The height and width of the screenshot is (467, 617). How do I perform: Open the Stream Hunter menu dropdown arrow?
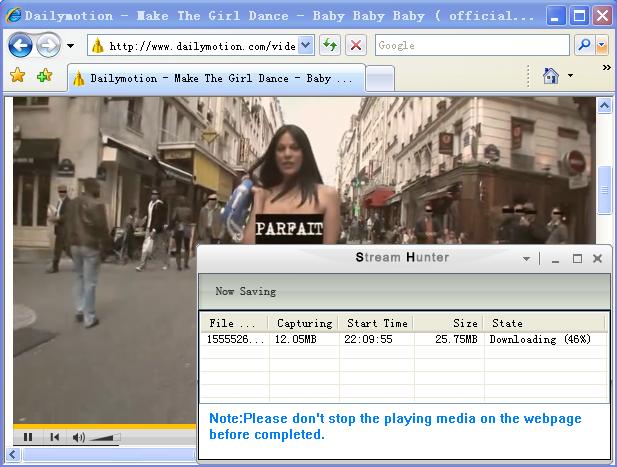(x=526, y=259)
